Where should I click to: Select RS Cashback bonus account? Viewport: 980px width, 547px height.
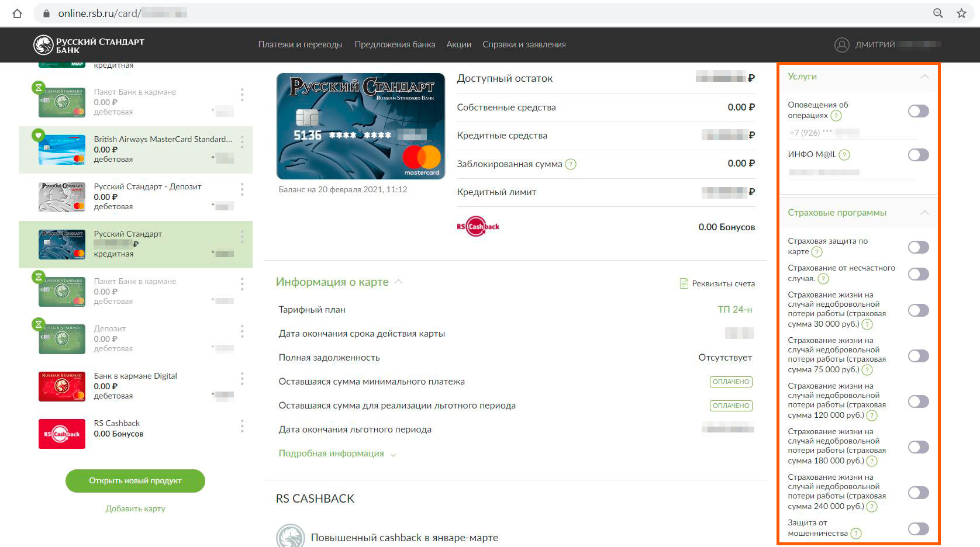click(x=136, y=434)
